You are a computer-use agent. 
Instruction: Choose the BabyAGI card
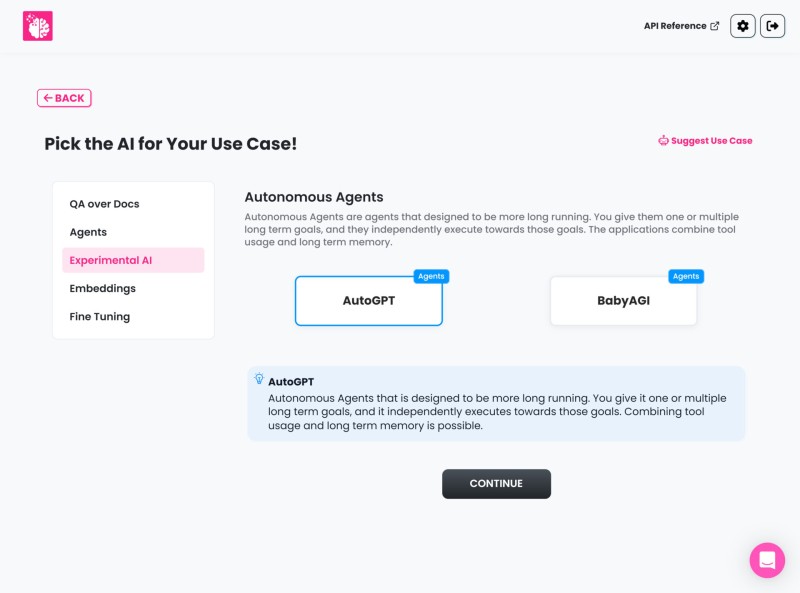point(623,301)
